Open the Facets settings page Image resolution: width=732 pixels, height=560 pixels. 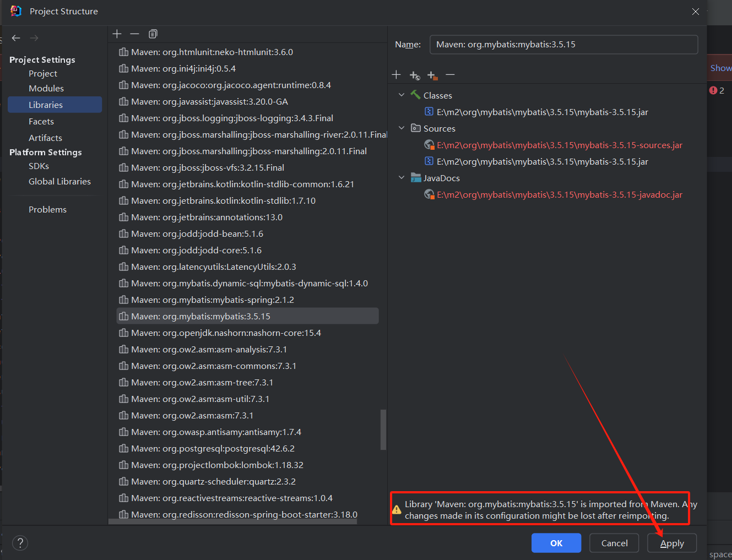[41, 121]
